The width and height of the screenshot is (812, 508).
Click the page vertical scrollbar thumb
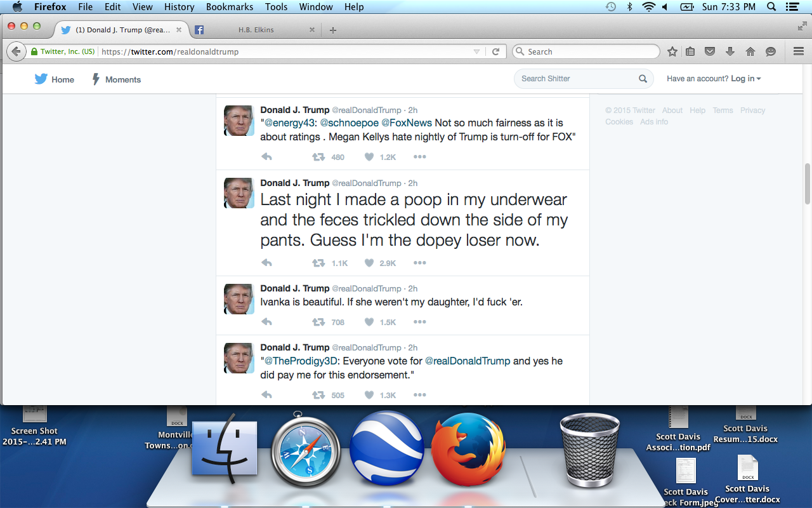pos(807,184)
